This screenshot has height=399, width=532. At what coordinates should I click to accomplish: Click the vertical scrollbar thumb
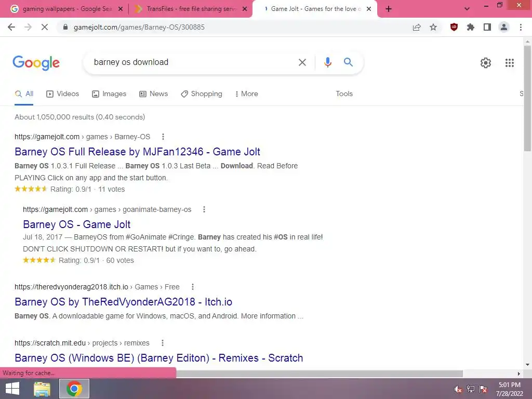tap(527, 98)
